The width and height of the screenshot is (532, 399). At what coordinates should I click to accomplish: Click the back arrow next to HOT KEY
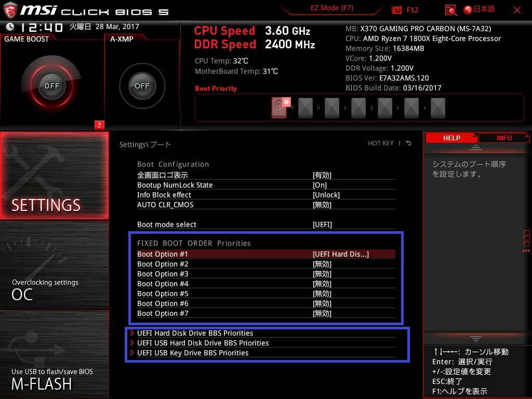(409, 143)
